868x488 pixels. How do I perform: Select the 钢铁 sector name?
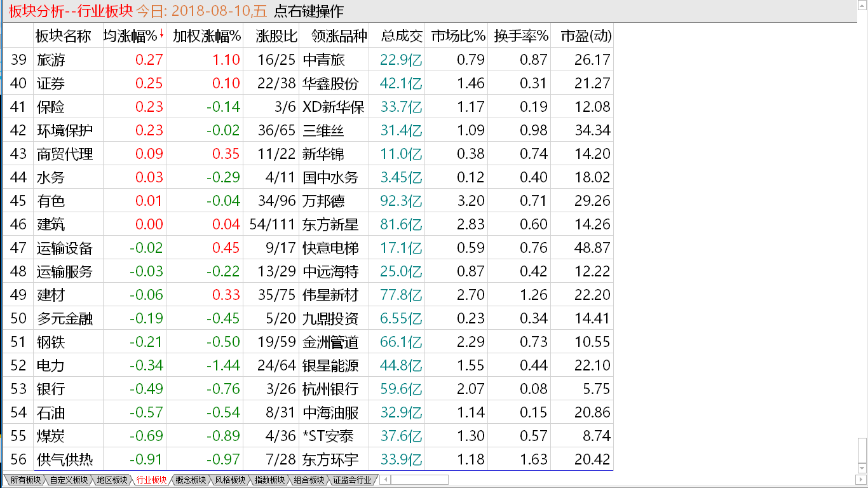pos(51,342)
